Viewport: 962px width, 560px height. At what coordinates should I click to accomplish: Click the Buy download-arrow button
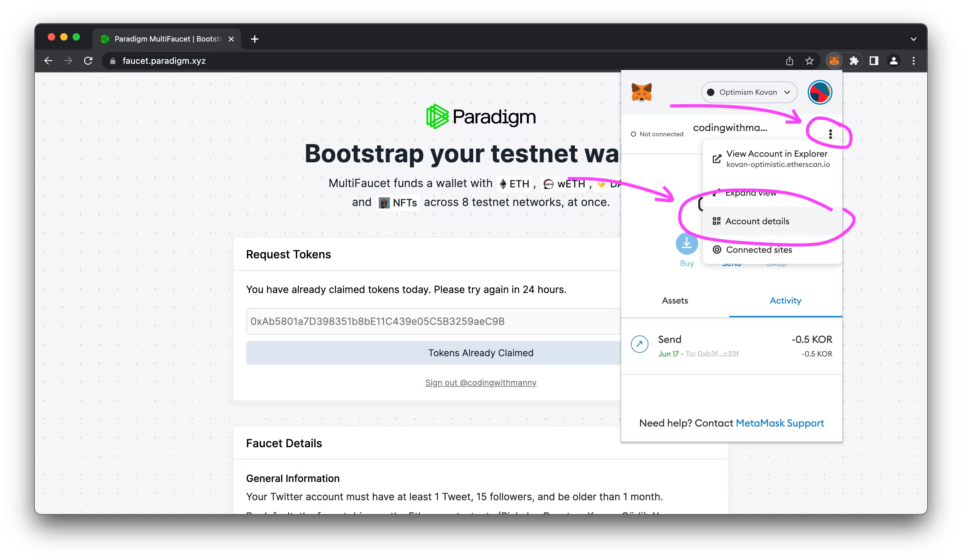[x=687, y=243]
